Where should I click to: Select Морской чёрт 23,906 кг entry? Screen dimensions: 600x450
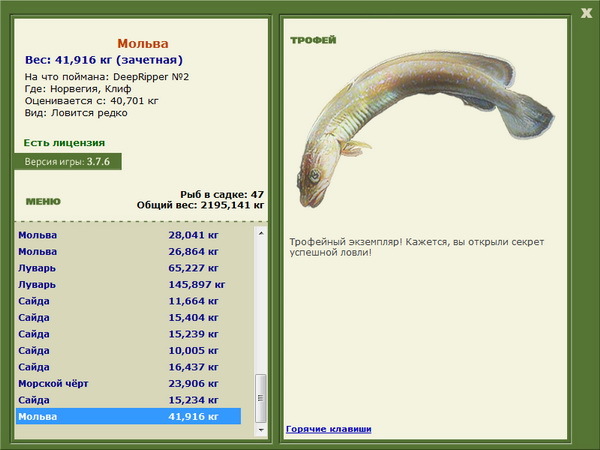point(129,383)
